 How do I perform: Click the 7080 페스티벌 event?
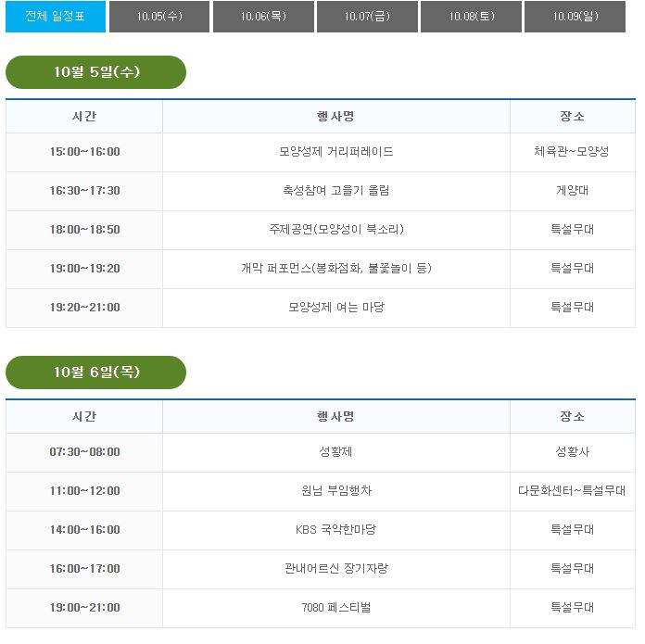click(x=335, y=608)
